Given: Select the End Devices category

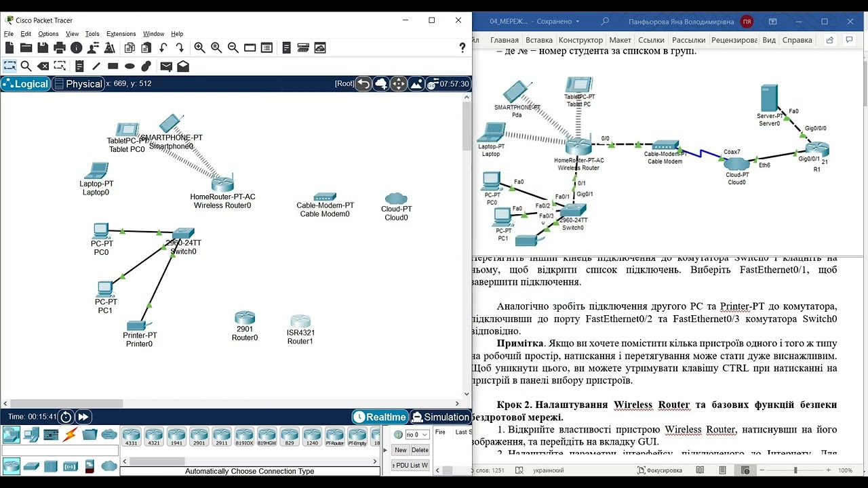Looking at the screenshot, I should [31, 434].
